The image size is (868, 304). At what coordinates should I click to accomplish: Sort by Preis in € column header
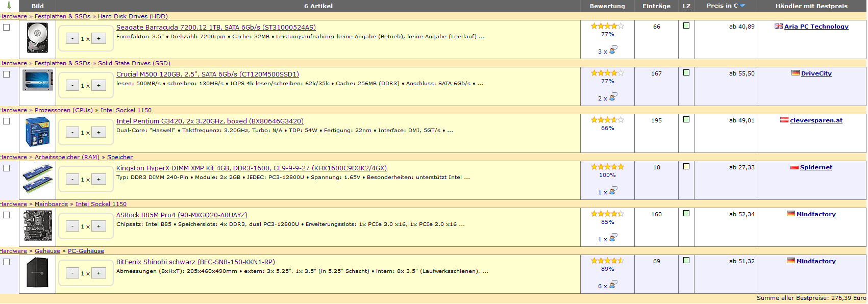pyautogui.click(x=726, y=6)
